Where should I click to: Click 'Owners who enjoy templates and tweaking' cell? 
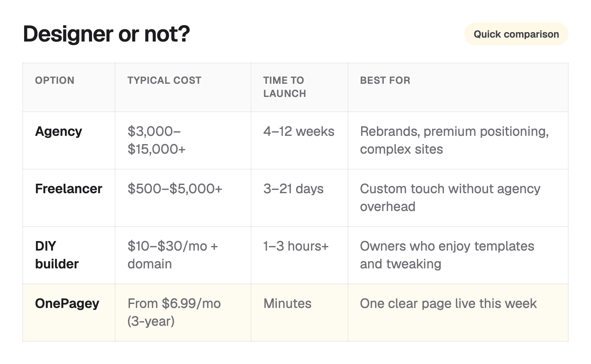click(458, 255)
